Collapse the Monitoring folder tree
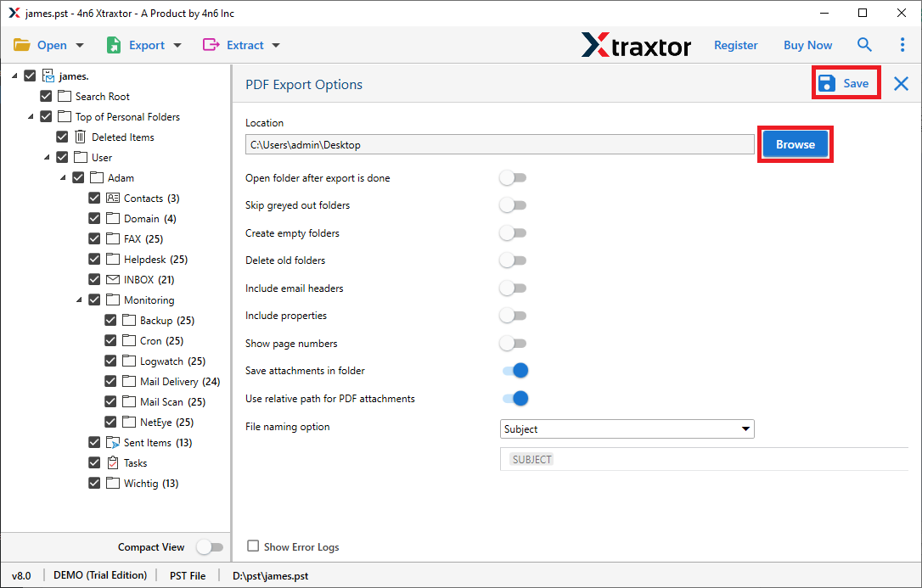 (79, 300)
